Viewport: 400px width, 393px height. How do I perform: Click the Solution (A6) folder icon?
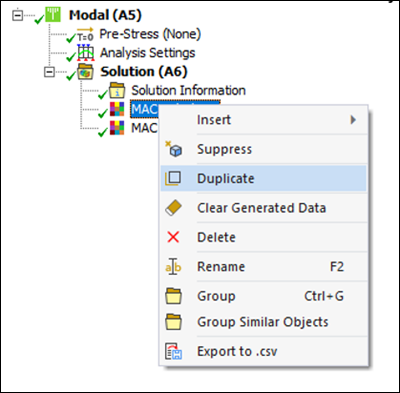tap(85, 72)
